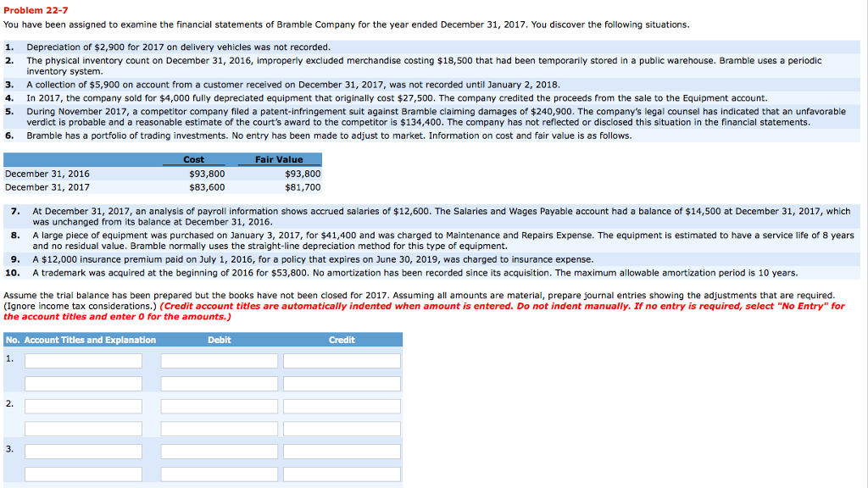Click the first Account Titles field for entry 1
Viewport: 868px width, 488px height.
click(x=85, y=360)
